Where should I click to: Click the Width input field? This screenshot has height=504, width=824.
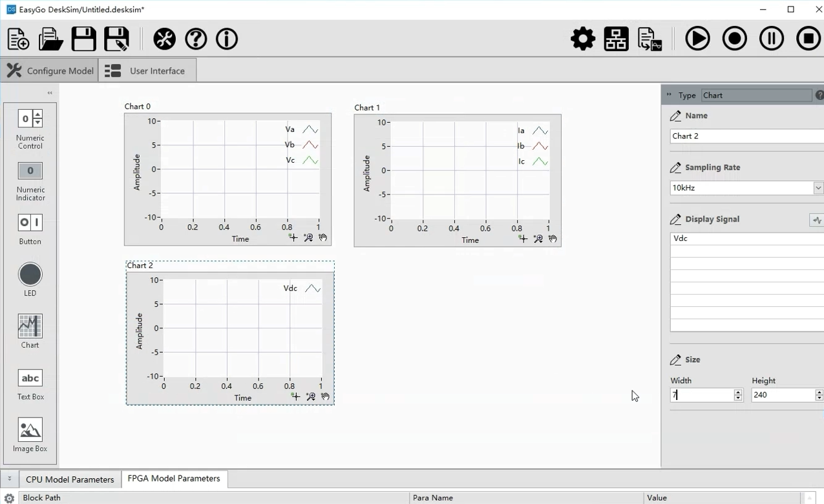coord(702,395)
